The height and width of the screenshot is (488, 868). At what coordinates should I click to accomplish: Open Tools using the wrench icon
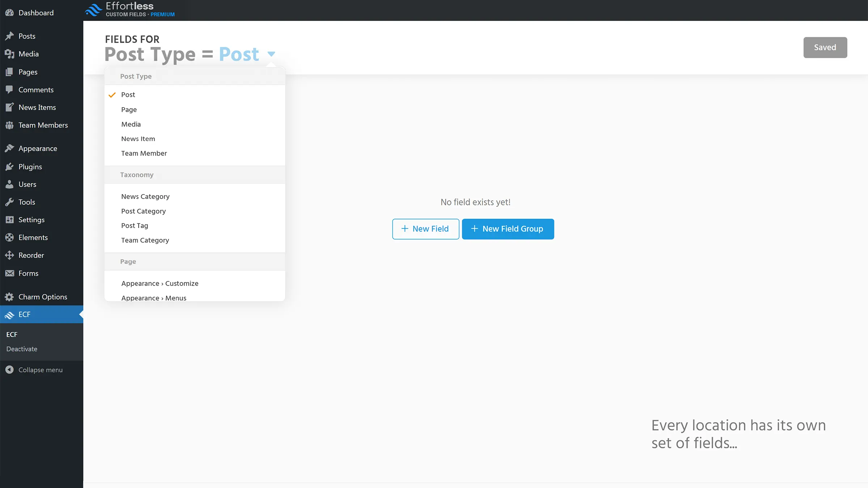tap(10, 202)
